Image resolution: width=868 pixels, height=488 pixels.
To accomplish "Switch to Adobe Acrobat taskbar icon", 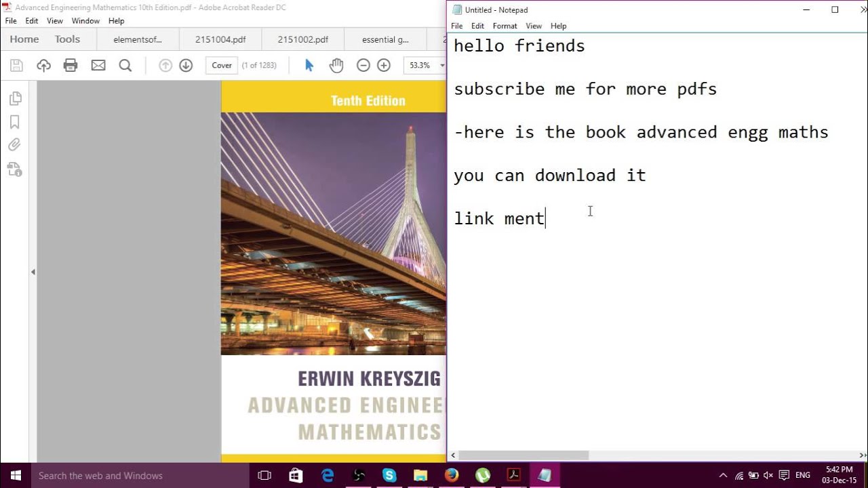I will click(x=514, y=476).
